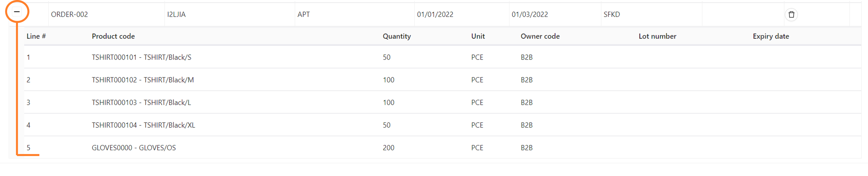Click the Unit column header

click(x=478, y=36)
